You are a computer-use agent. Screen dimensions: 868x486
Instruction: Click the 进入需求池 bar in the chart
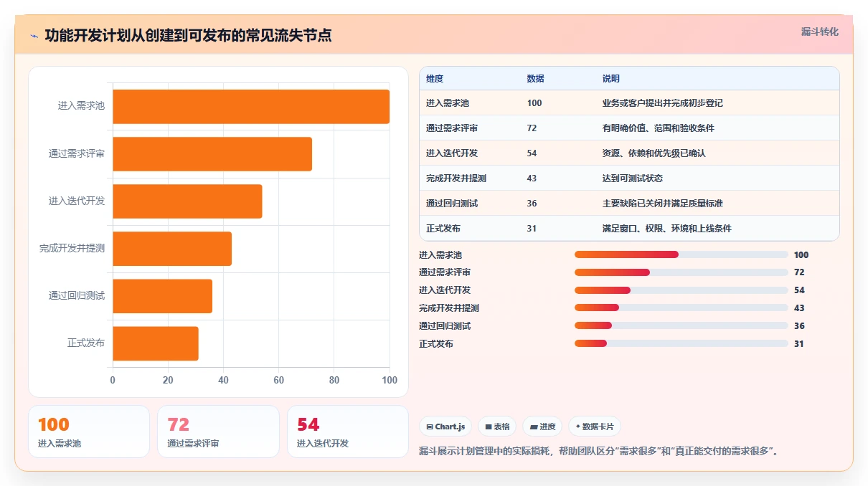pyautogui.click(x=251, y=106)
